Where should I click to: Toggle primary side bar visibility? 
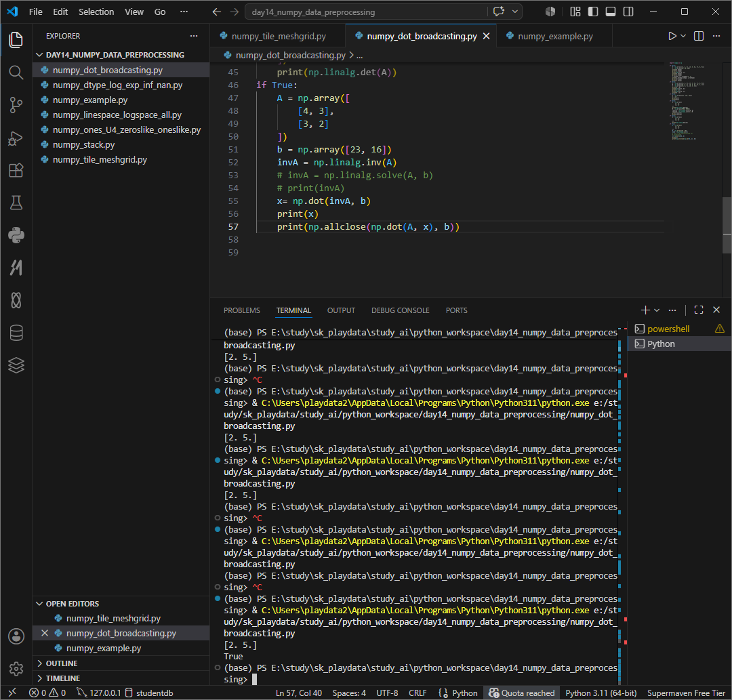[x=593, y=12]
